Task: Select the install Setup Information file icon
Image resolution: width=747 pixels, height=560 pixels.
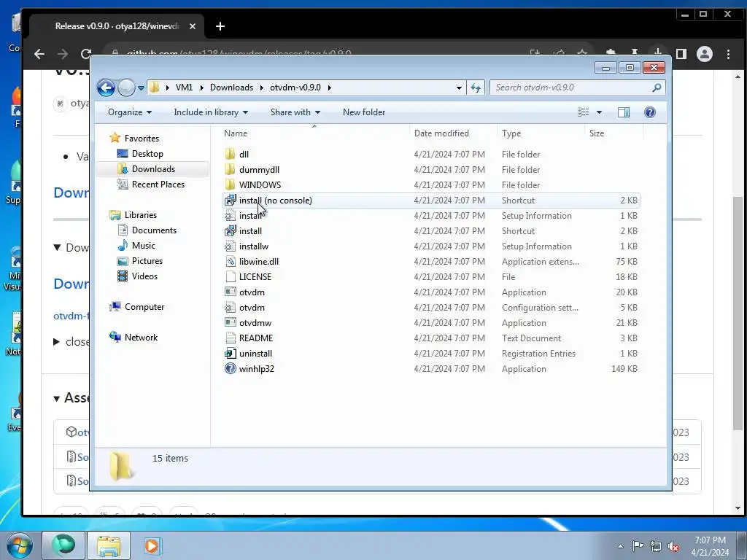Action: pyautogui.click(x=230, y=215)
